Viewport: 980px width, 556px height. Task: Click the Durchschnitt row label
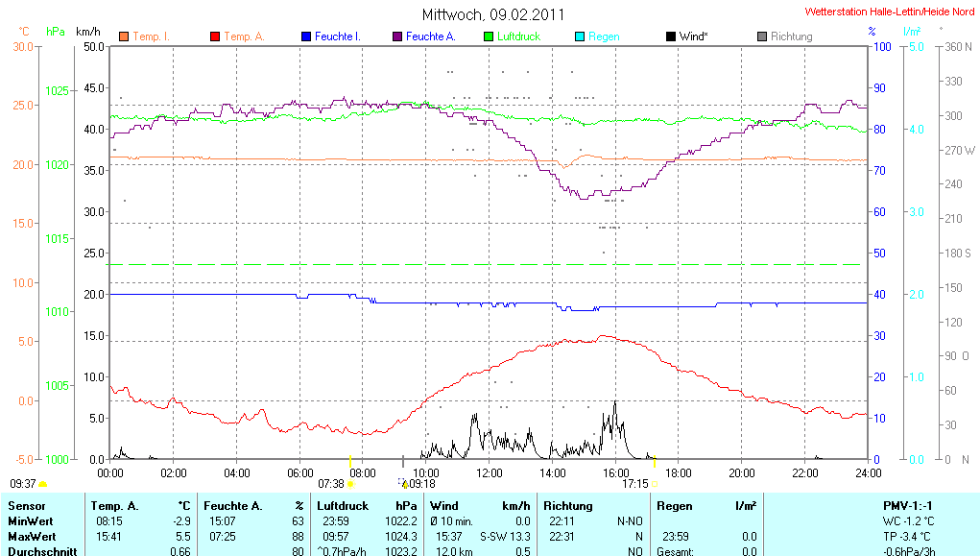pos(43,551)
